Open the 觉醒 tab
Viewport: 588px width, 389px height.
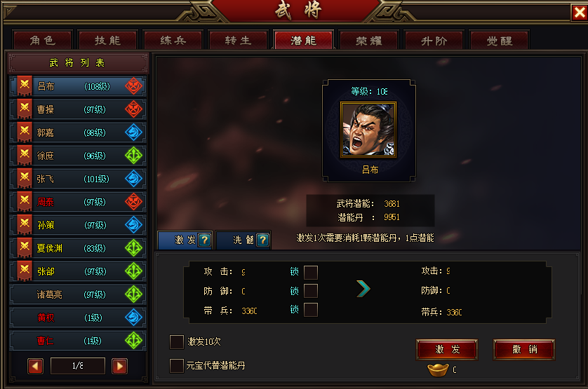pos(499,41)
